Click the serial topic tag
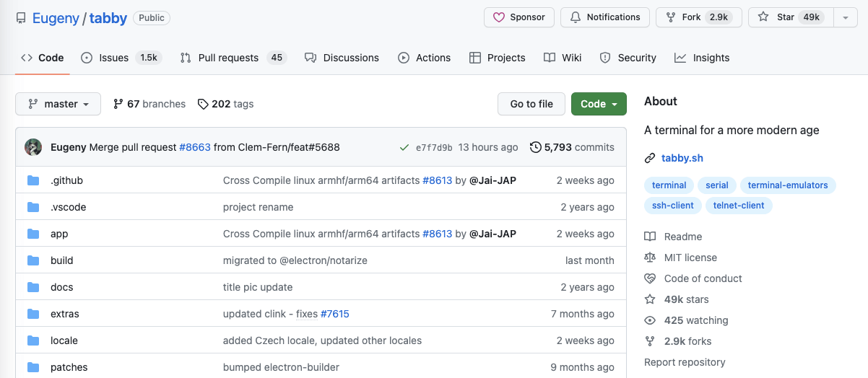Viewport: 868px width, 378px height. pyautogui.click(x=717, y=185)
